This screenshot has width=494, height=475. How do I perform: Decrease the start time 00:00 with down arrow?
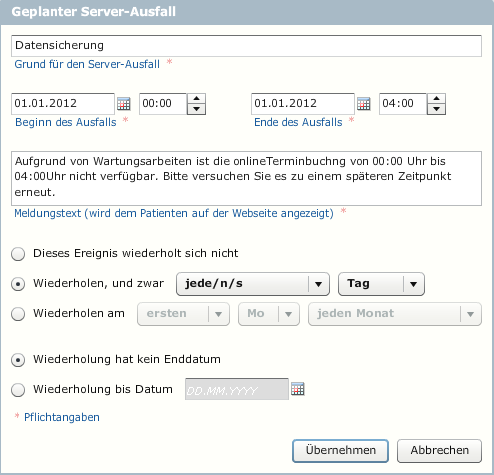(197, 109)
